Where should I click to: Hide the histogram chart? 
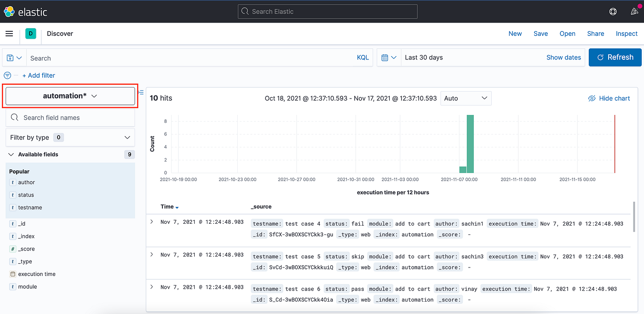click(x=609, y=98)
